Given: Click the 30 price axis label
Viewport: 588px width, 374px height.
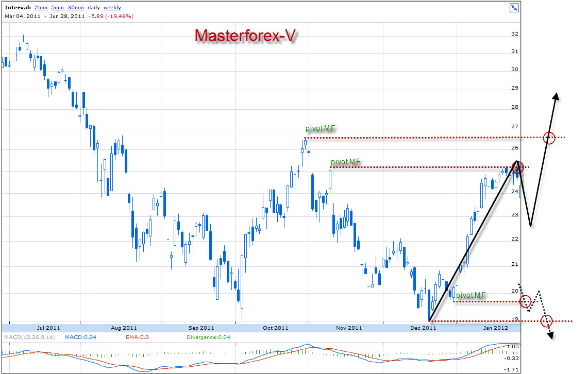Looking at the screenshot, I should [515, 70].
